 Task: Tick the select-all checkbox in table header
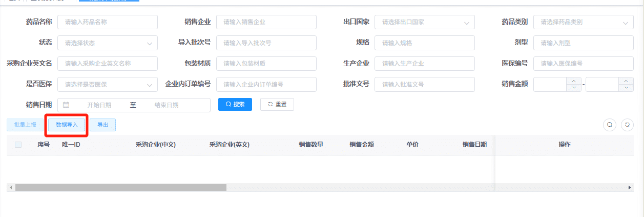[x=18, y=145]
